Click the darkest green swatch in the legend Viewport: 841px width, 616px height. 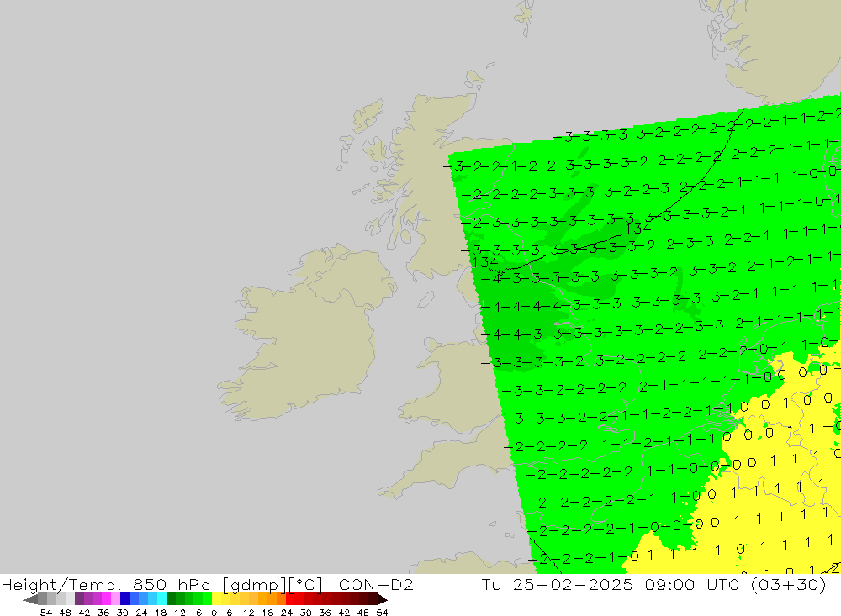click(x=171, y=599)
